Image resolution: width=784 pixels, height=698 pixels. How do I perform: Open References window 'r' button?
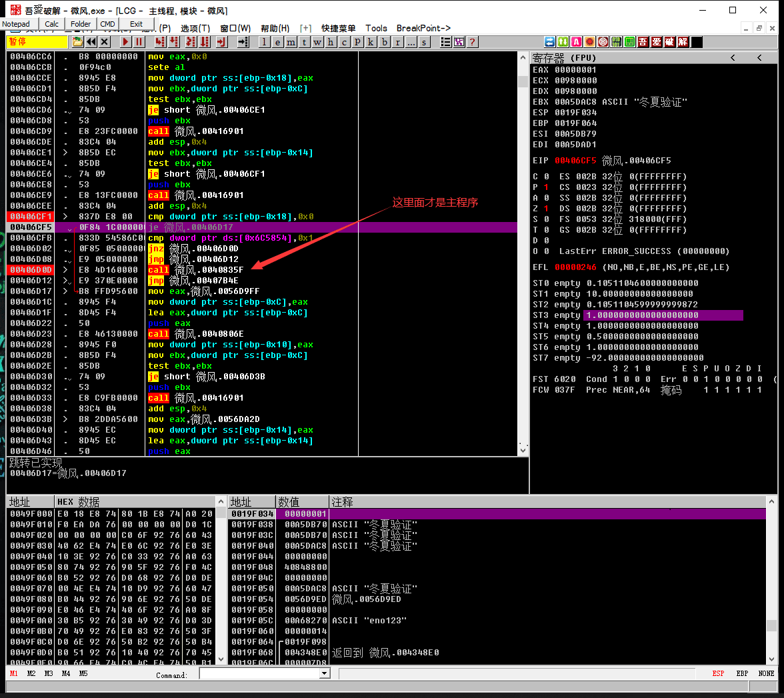[397, 42]
